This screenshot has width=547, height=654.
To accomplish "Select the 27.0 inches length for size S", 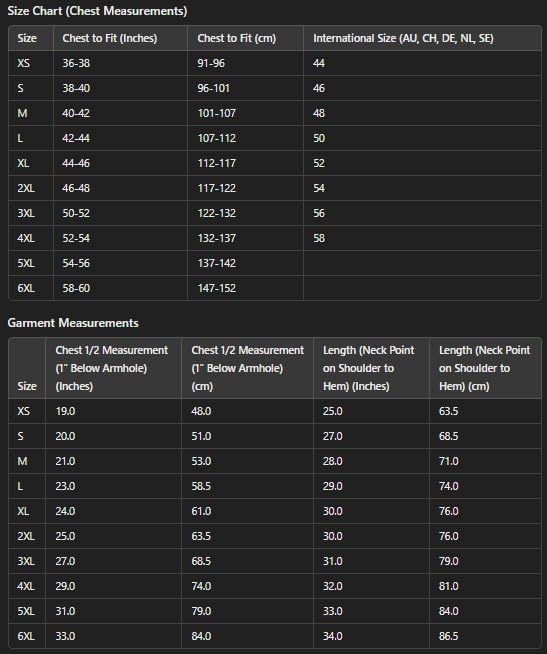I will coord(333,436).
